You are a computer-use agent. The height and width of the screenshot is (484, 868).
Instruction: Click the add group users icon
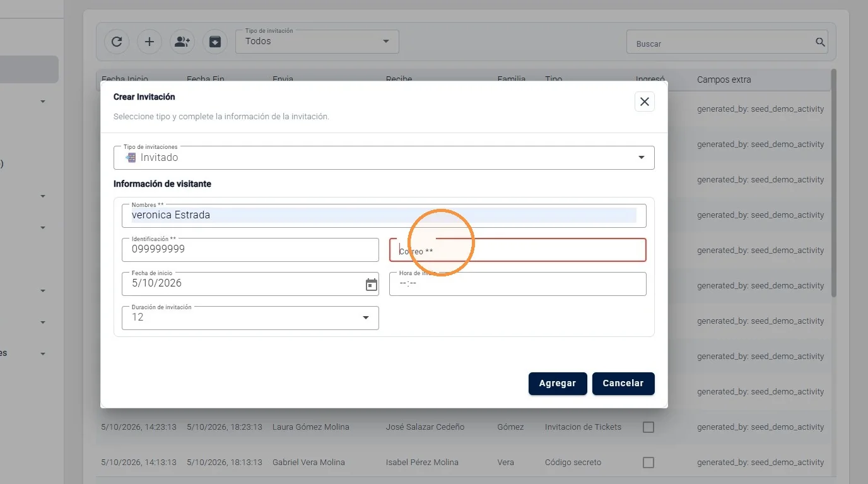click(182, 42)
